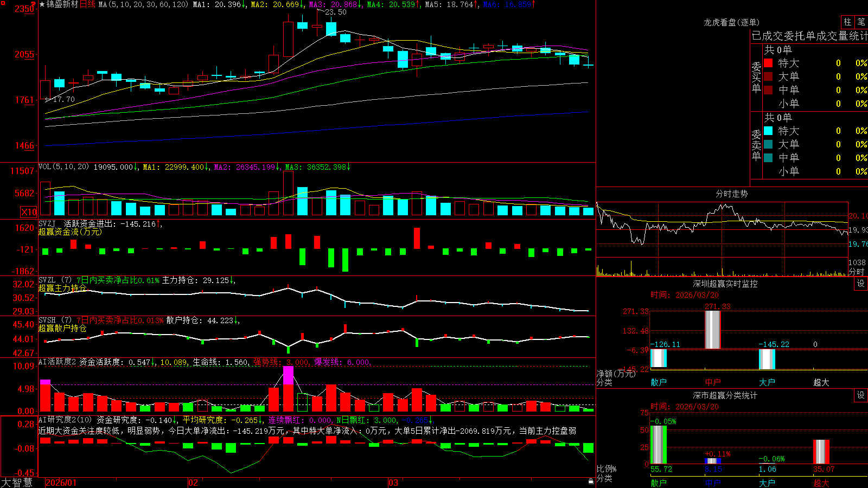Screen dimensions: 868x488
Task: Click the green 55.72 散户 bar in 分类统计
Action: [x=659, y=445]
